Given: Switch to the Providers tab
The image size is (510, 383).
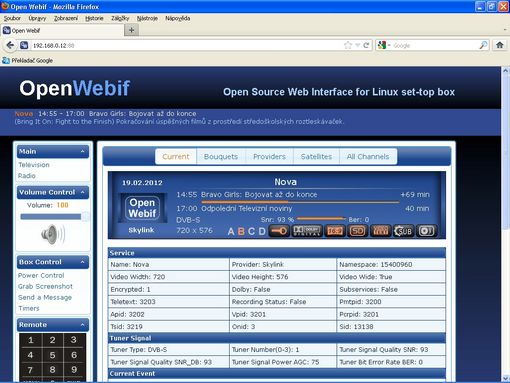Looking at the screenshot, I should click(x=269, y=157).
